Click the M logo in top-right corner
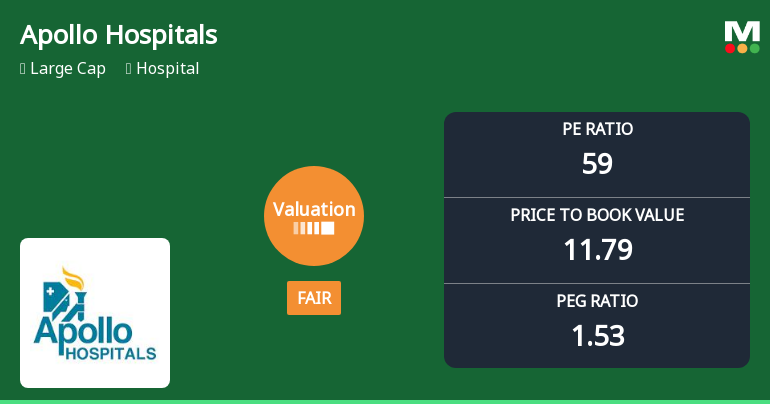Screen dimensions: 770x404 (x=742, y=31)
